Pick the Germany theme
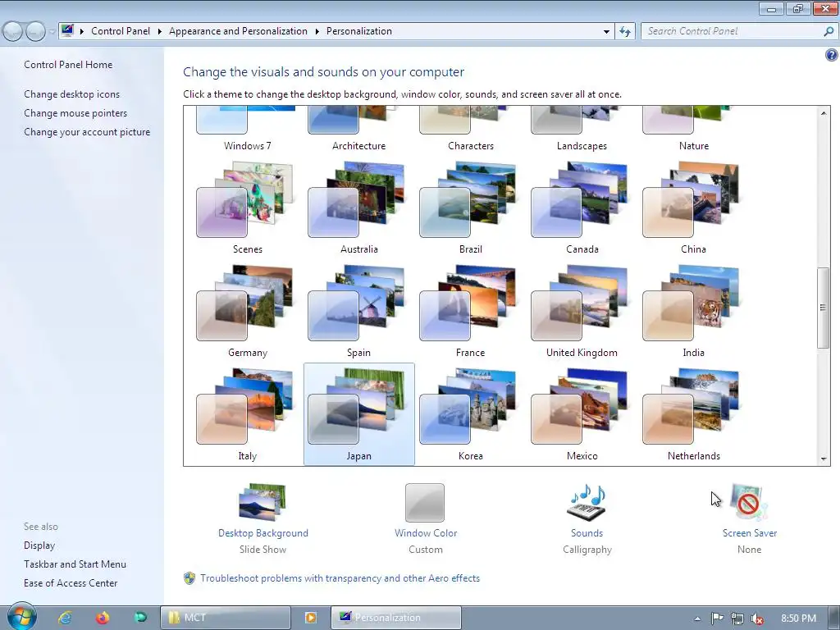The image size is (840, 630). 247,313
